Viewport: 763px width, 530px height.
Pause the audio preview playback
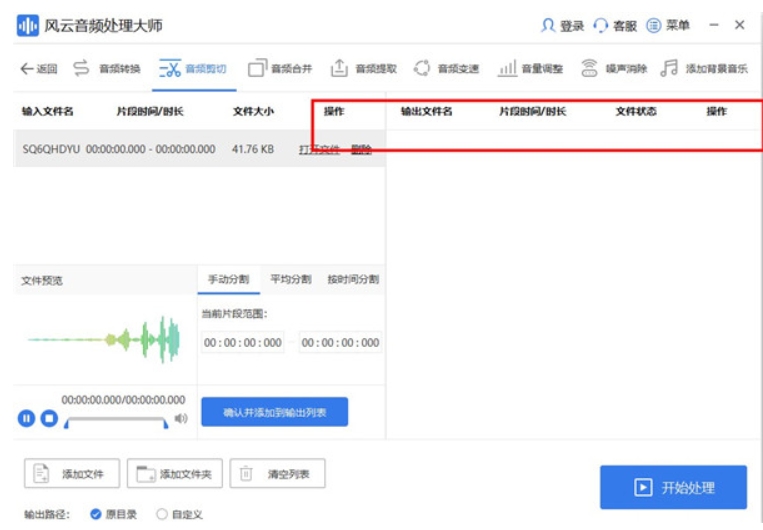point(26,418)
